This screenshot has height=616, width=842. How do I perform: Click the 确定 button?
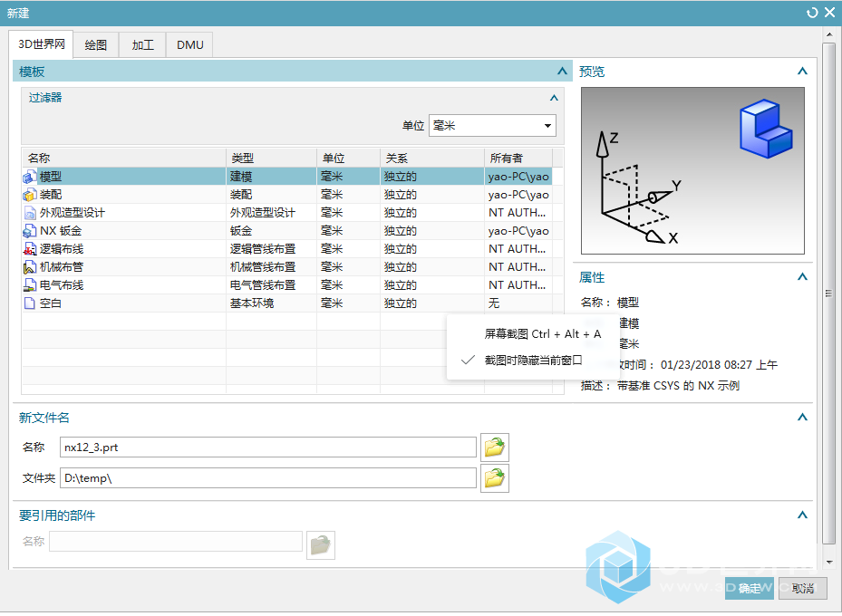pyautogui.click(x=750, y=589)
